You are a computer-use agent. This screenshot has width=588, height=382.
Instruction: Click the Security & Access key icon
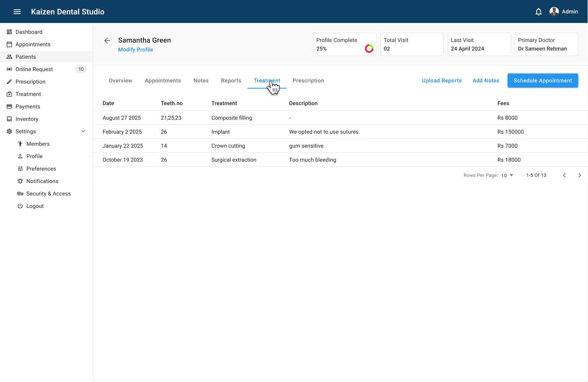click(20, 194)
